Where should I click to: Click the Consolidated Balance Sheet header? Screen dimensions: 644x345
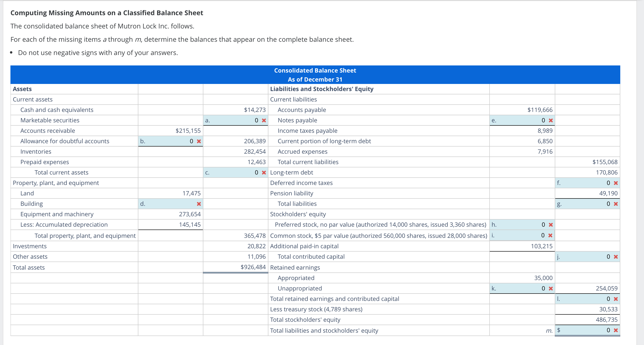point(315,70)
